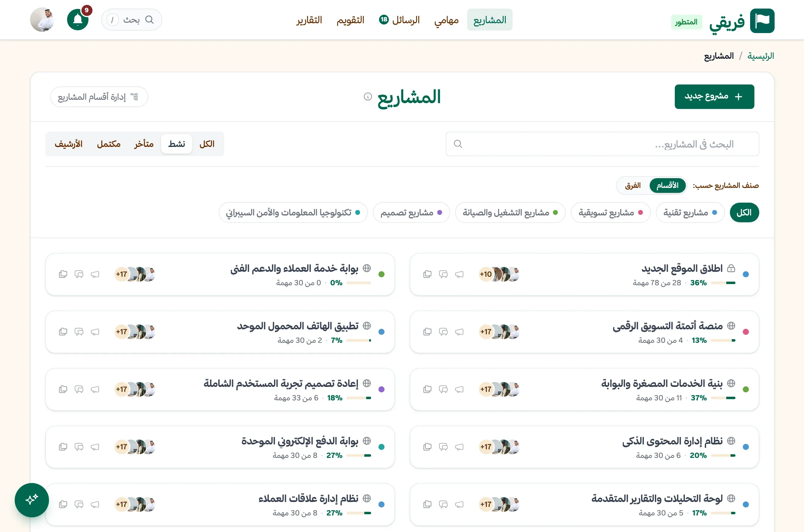The height and width of the screenshot is (532, 804).
Task: Click copy icon on اطلاق الموقع الجديد card
Action: click(427, 274)
